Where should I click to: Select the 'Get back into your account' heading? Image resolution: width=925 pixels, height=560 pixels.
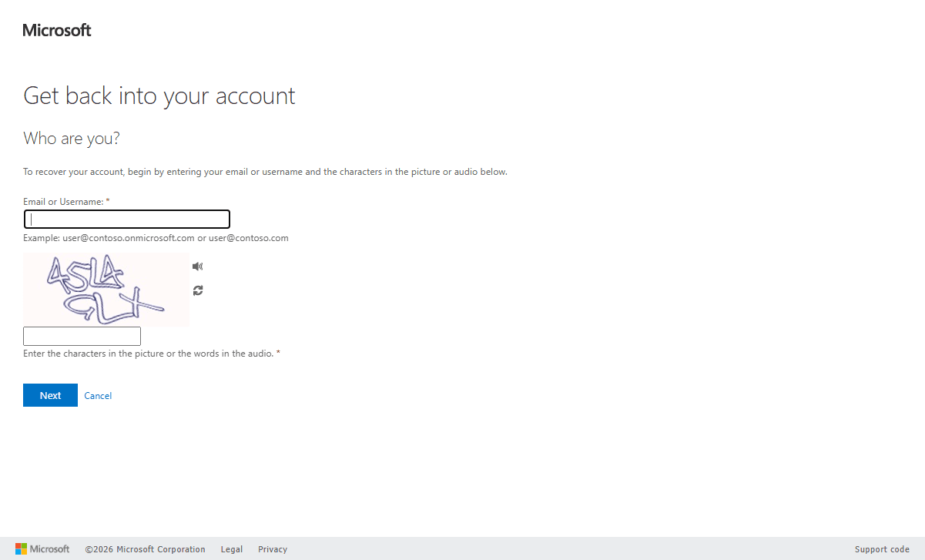click(159, 96)
